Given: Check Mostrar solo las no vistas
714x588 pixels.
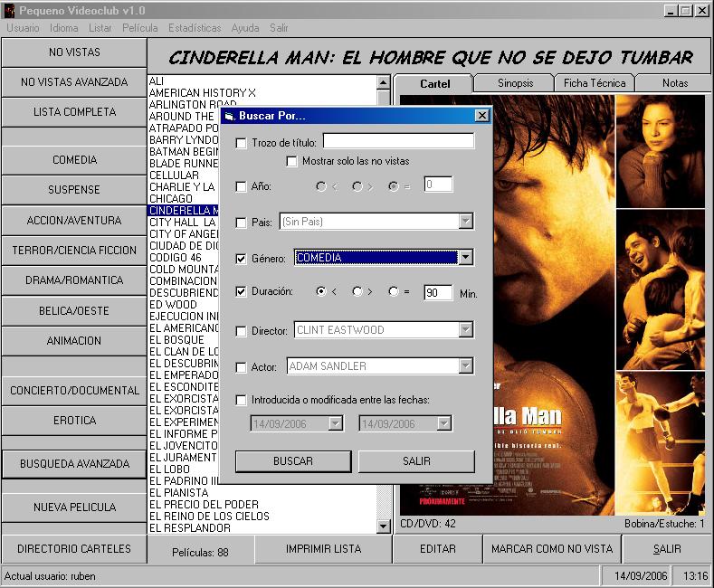Looking at the screenshot, I should [291, 161].
